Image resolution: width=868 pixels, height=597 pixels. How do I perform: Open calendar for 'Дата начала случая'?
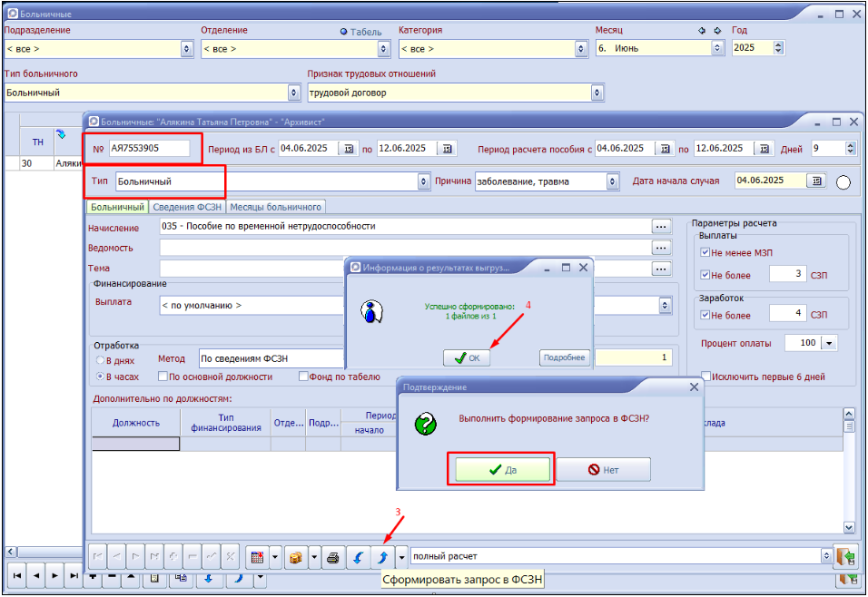point(816,181)
